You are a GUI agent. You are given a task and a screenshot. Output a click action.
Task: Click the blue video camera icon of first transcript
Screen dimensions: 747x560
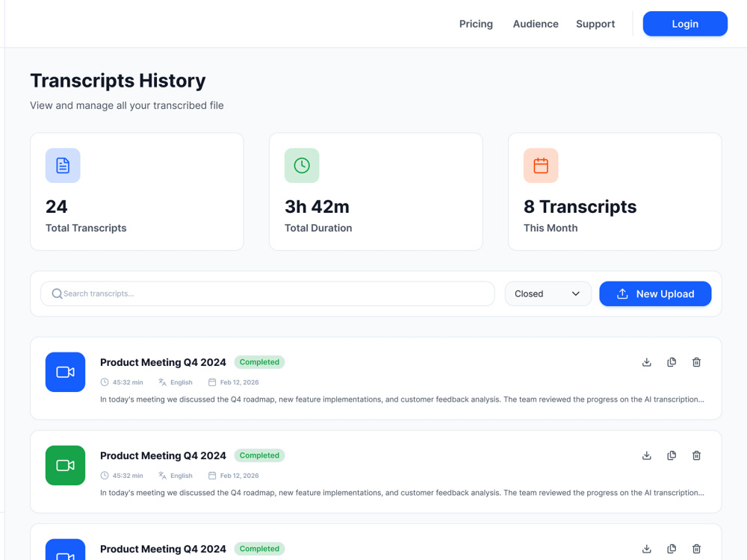(65, 372)
